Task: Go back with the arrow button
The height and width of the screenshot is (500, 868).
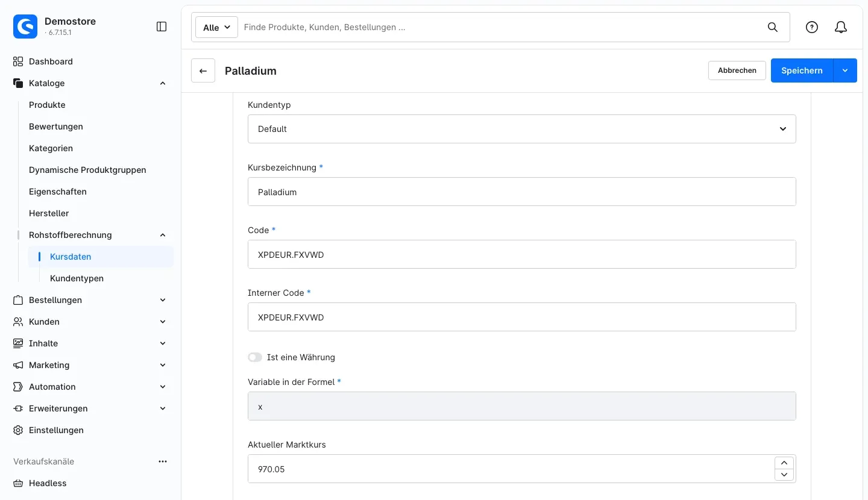Action: [x=203, y=70]
